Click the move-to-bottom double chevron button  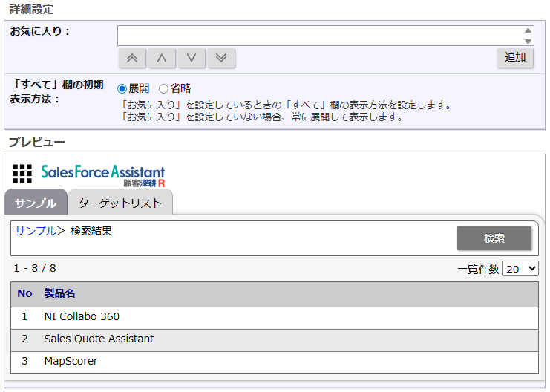click(x=221, y=58)
